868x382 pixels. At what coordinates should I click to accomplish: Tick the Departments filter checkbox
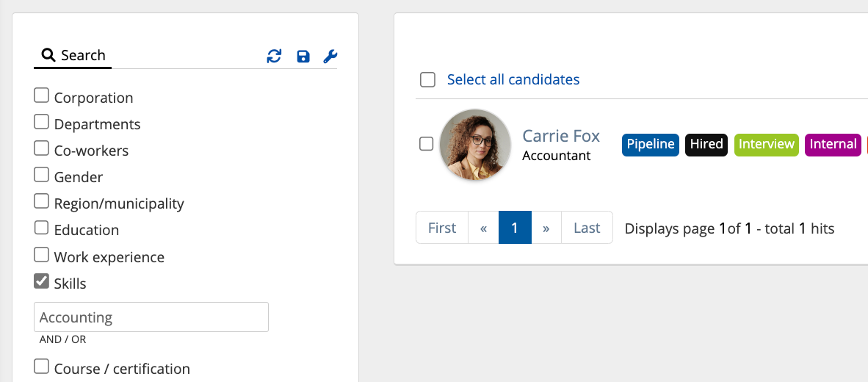coord(42,122)
